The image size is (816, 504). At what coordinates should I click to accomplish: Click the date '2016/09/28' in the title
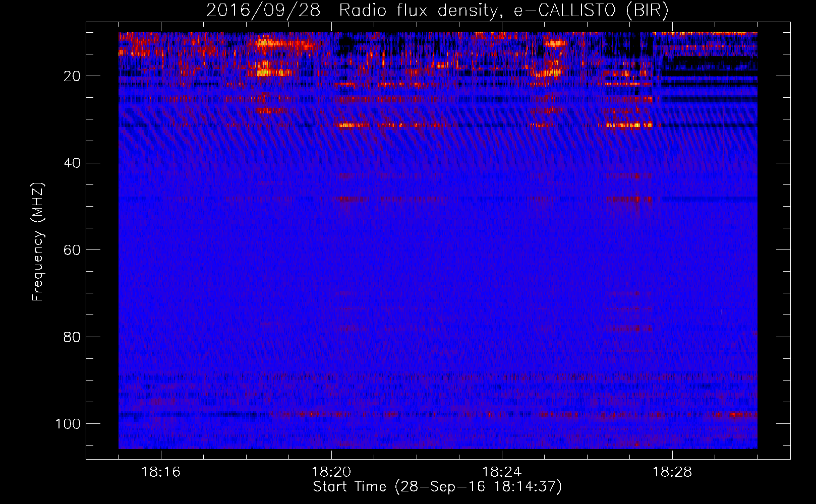pyautogui.click(x=263, y=11)
